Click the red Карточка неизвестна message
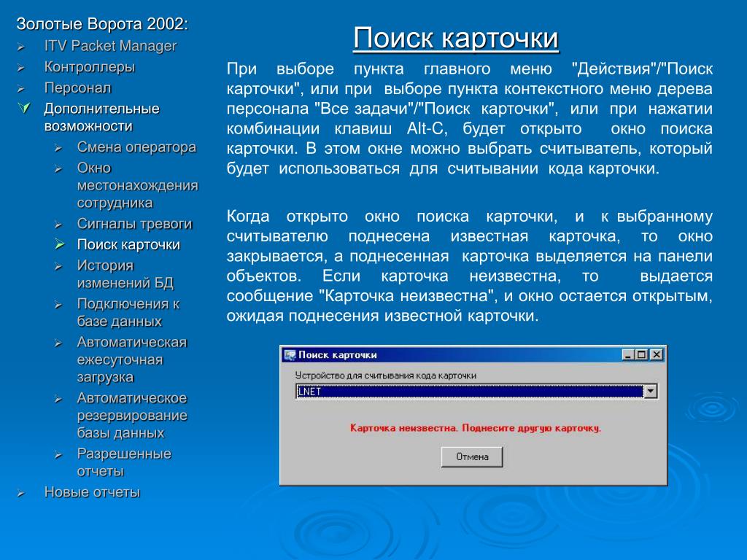This screenshot has height=560, width=747. click(476, 428)
